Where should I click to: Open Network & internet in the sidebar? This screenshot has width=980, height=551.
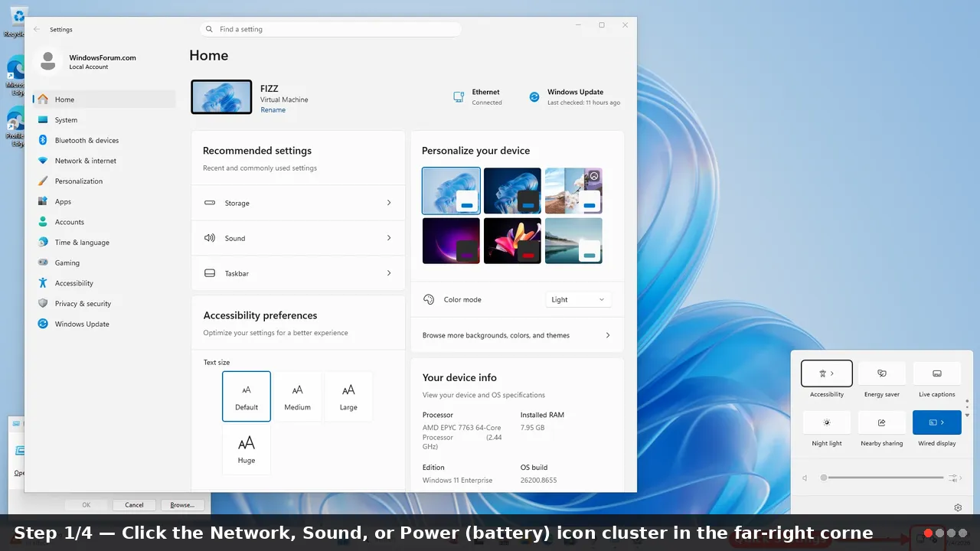click(x=105, y=161)
